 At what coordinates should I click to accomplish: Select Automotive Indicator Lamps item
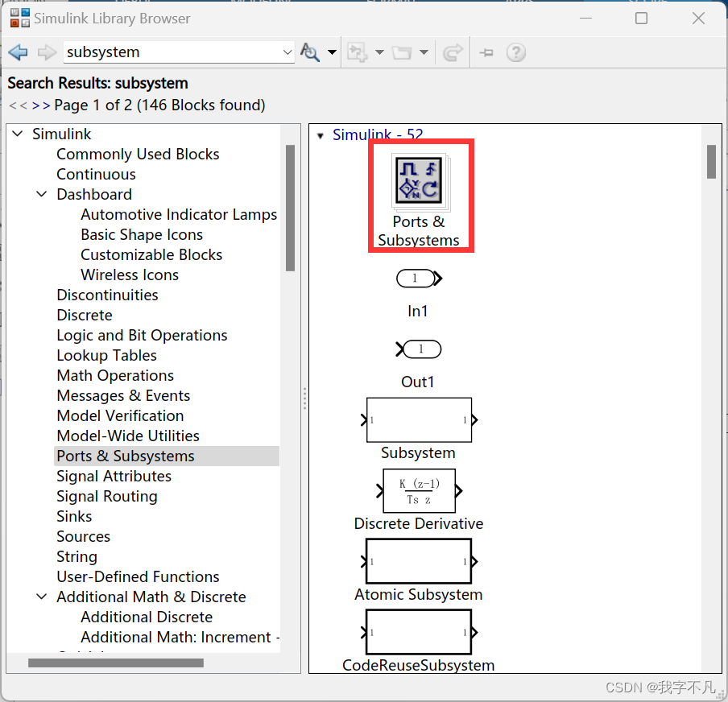179,214
